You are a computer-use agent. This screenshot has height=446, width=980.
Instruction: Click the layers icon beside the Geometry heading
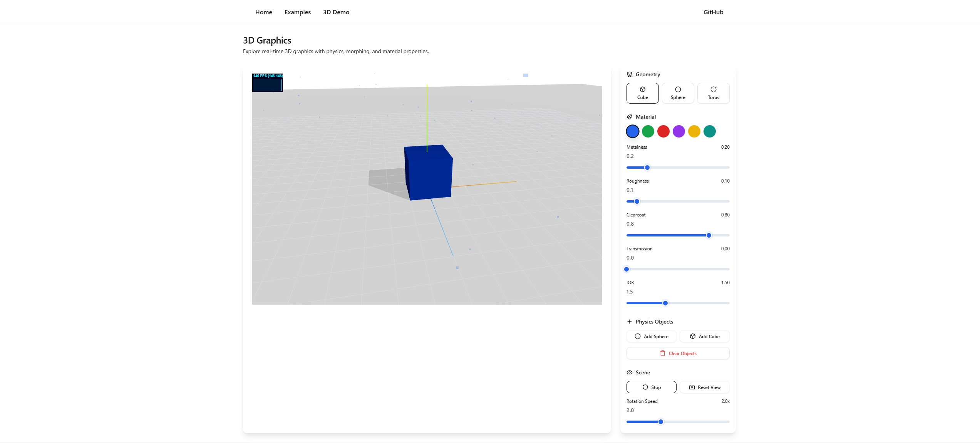click(x=630, y=74)
